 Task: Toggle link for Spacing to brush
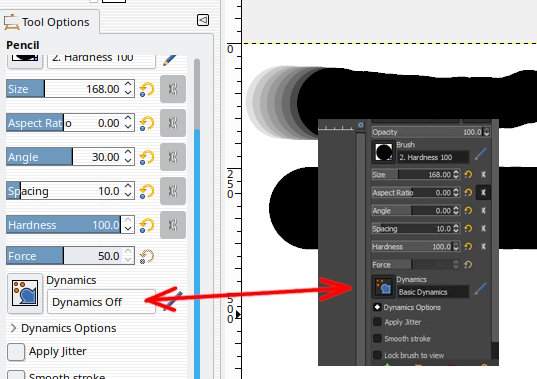click(173, 191)
